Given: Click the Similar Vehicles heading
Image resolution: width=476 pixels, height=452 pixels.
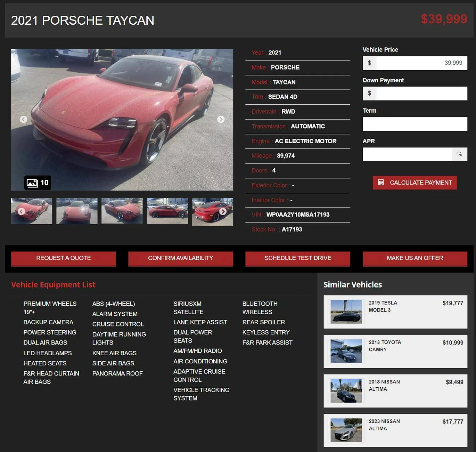Looking at the screenshot, I should coord(353,285).
